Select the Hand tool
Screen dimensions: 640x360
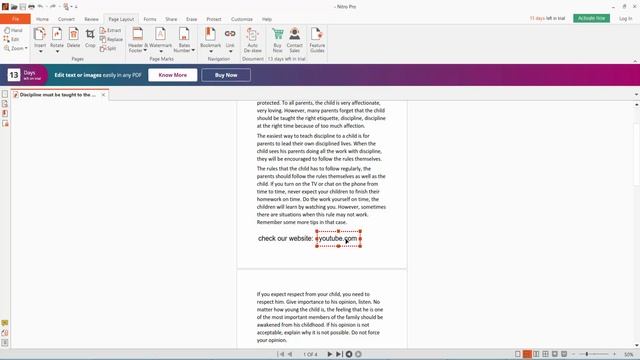click(13, 30)
